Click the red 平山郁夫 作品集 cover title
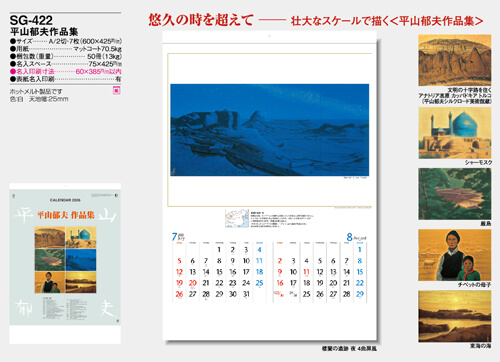This screenshot has height=362, width=500. [x=66, y=215]
